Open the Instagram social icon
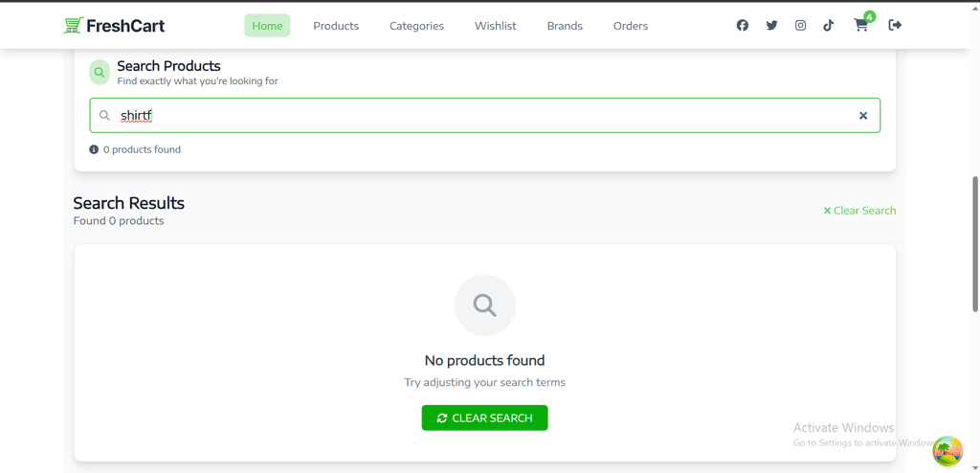The width and height of the screenshot is (980, 473). 800,26
